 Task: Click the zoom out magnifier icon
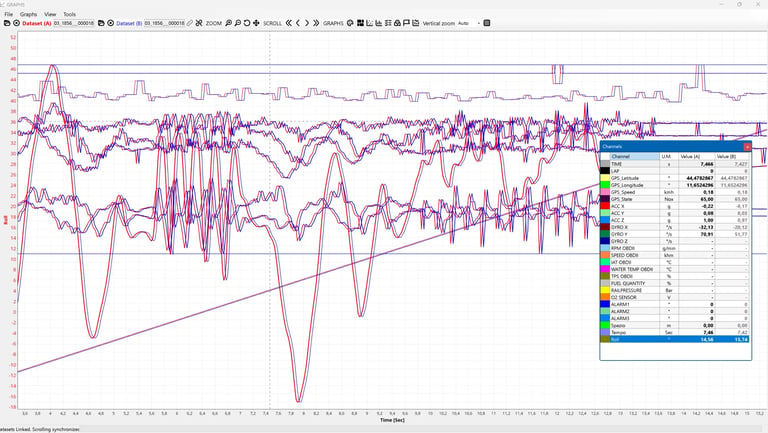pos(238,23)
